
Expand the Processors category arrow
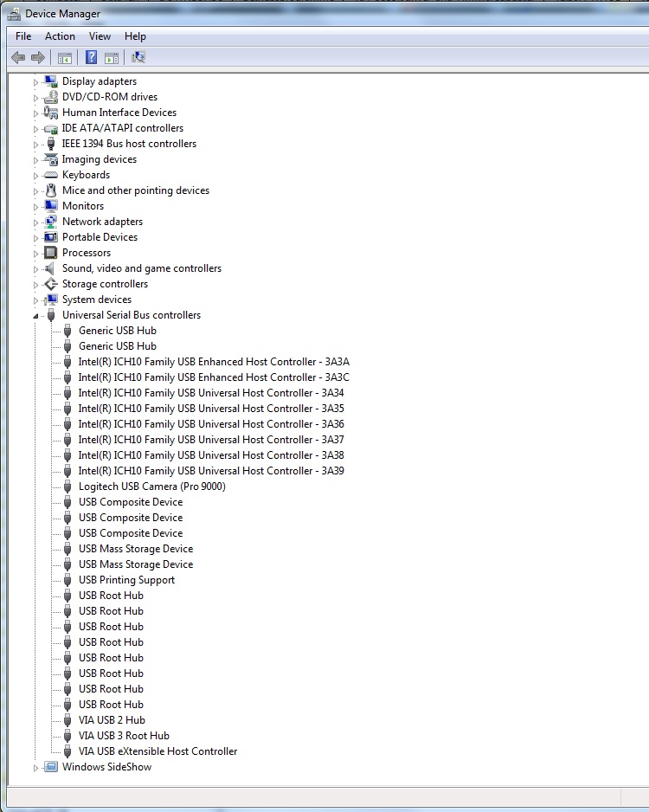[x=36, y=253]
